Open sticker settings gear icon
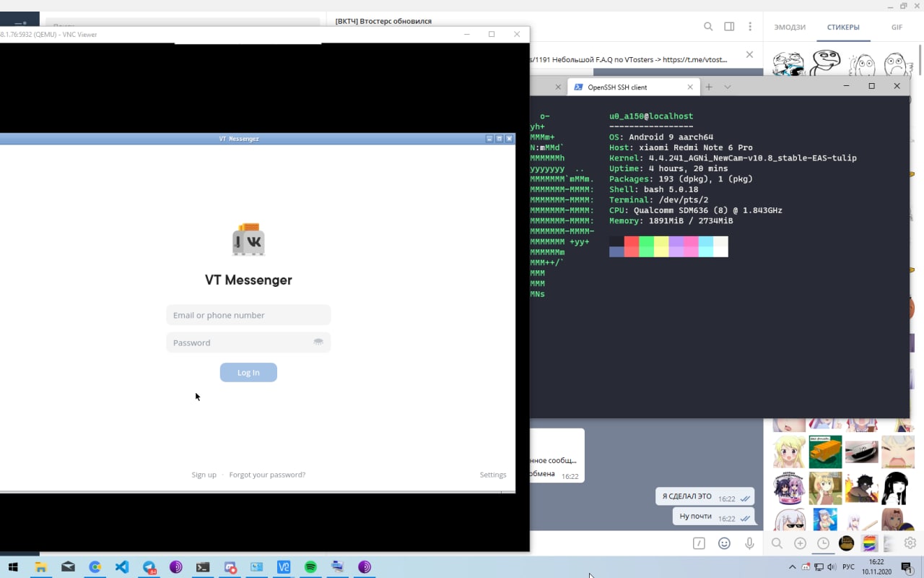 pyautogui.click(x=910, y=543)
